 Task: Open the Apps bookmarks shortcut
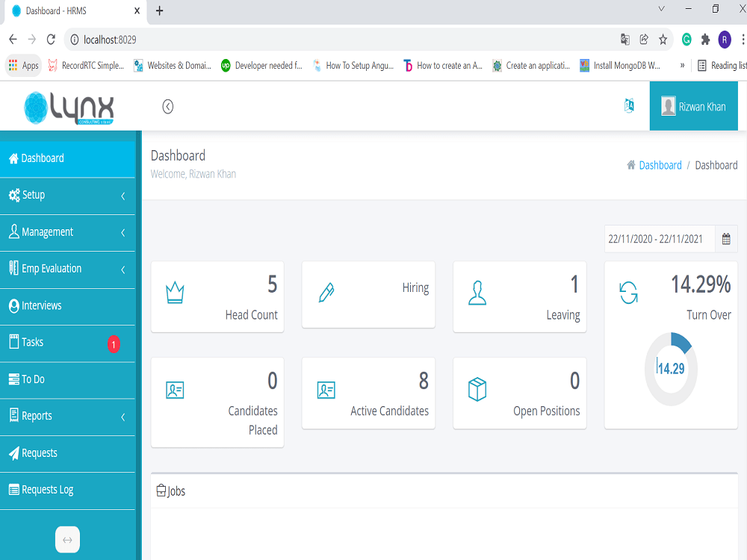pos(24,65)
